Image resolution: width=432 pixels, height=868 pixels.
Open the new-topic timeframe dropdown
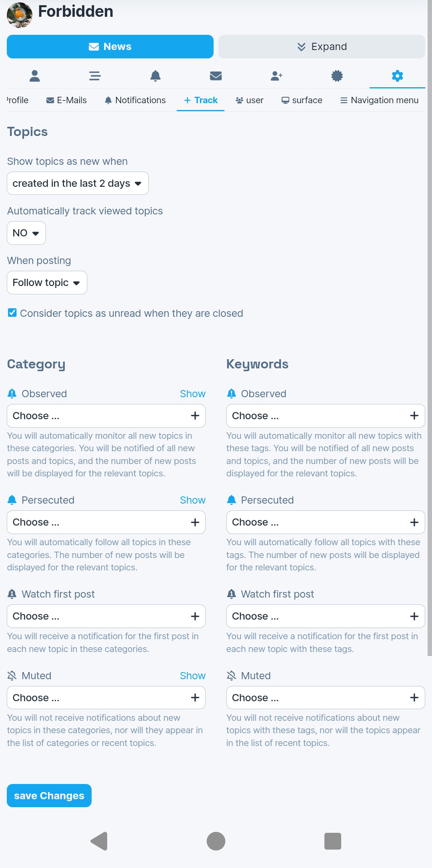[78, 184]
